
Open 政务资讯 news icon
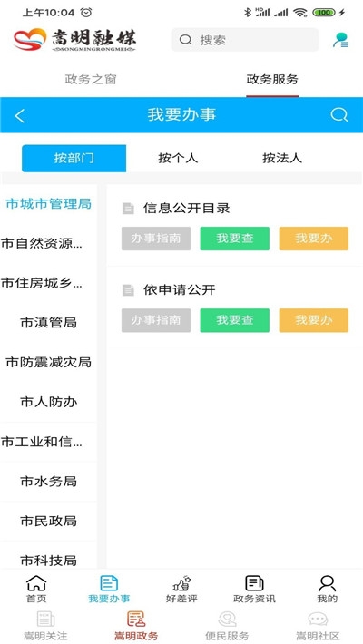[254, 583]
